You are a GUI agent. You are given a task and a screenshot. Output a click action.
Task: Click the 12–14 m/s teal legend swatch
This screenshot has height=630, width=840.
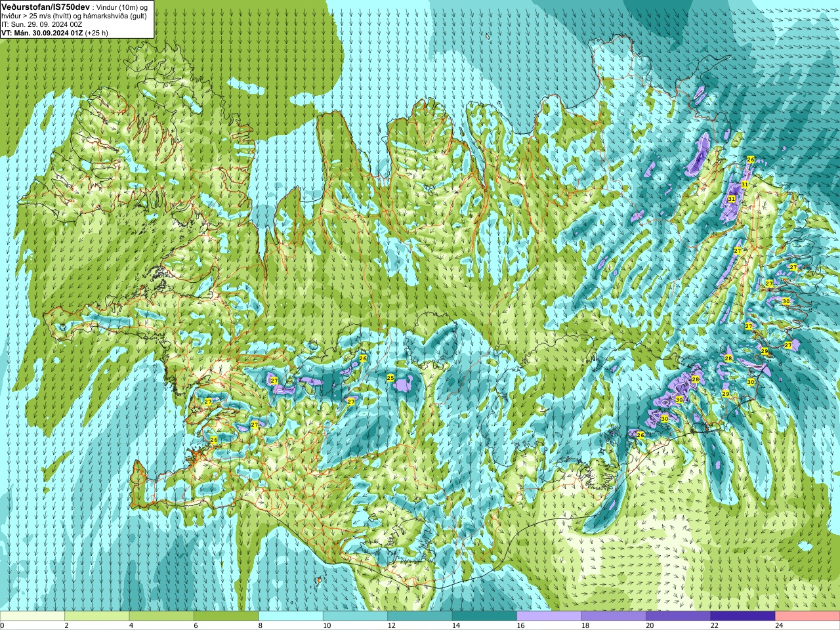(420, 616)
